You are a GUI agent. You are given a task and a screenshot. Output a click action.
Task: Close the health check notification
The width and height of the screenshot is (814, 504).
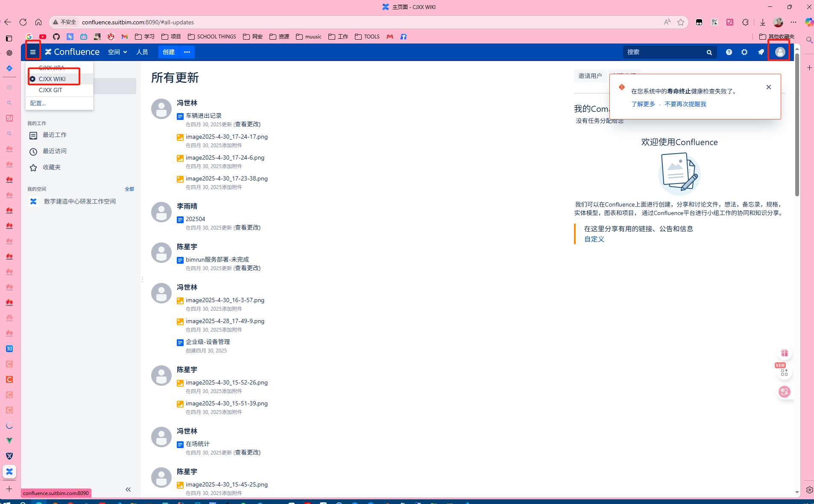[768, 87]
